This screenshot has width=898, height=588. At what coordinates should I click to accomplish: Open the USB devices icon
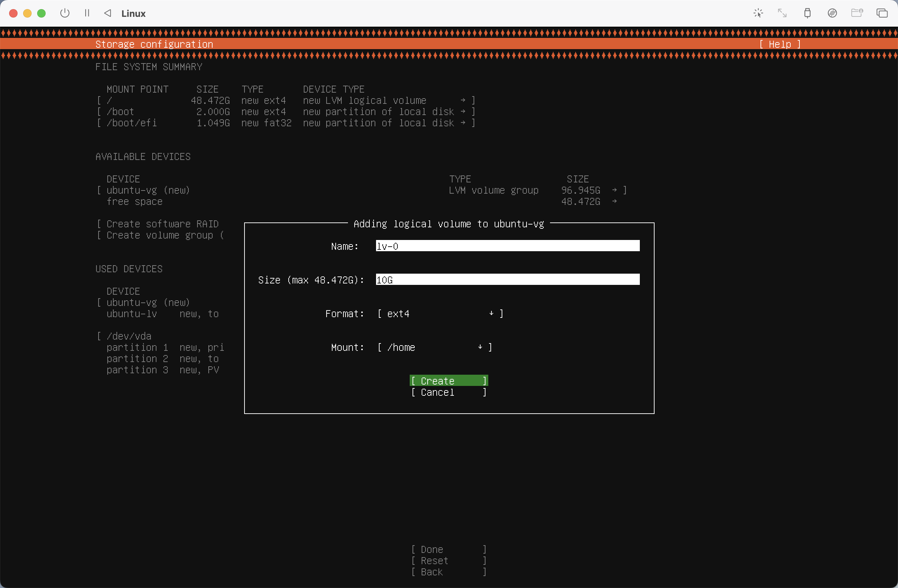pyautogui.click(x=807, y=13)
